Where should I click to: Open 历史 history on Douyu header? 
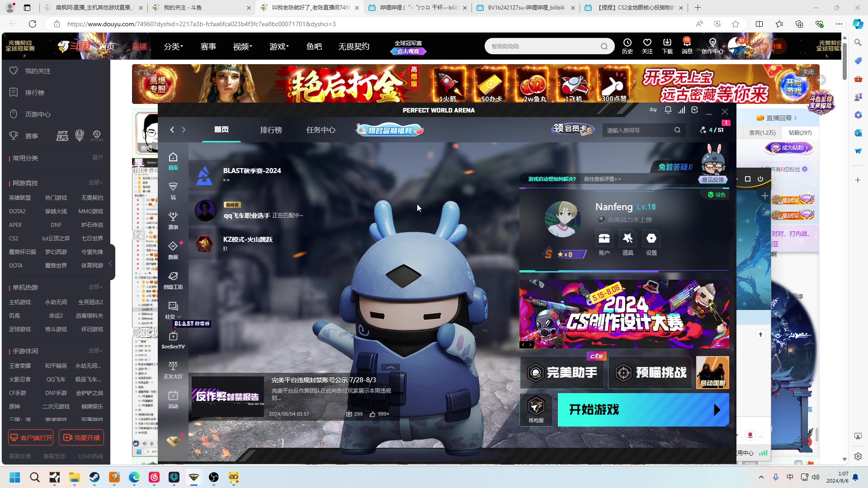tap(627, 46)
